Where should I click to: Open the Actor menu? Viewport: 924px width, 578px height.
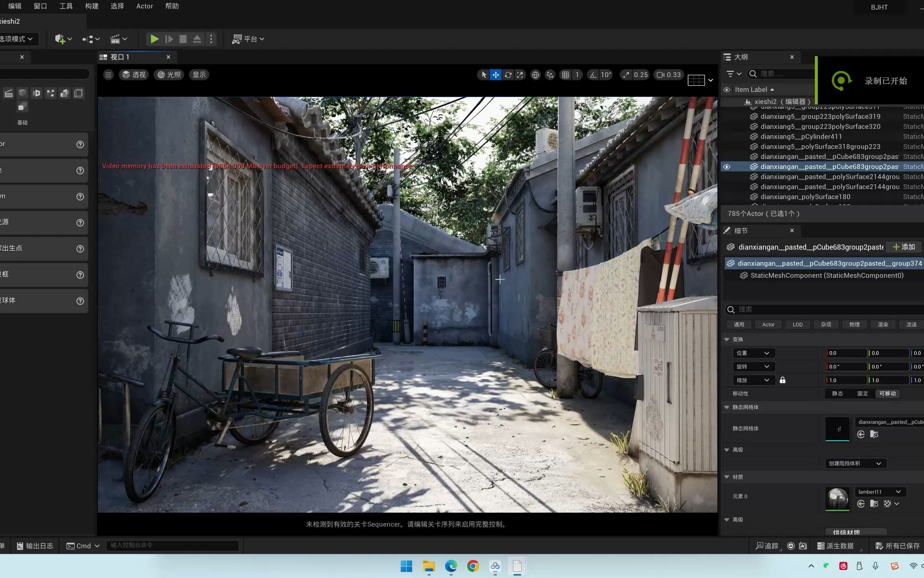tap(144, 6)
